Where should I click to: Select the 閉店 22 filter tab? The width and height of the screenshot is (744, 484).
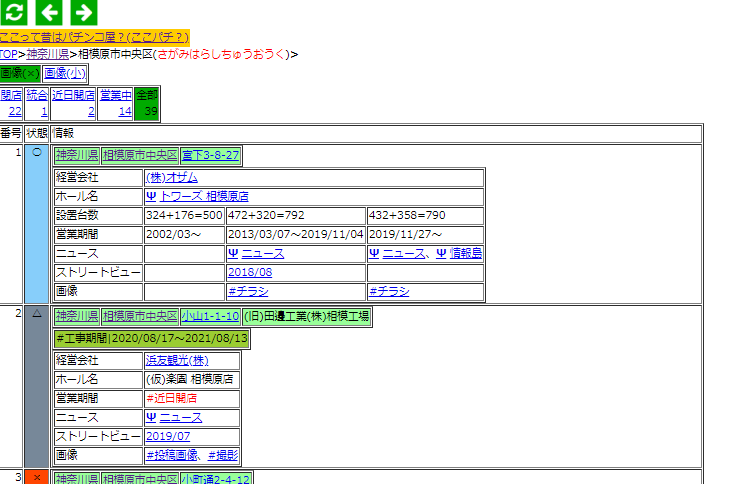pos(11,103)
